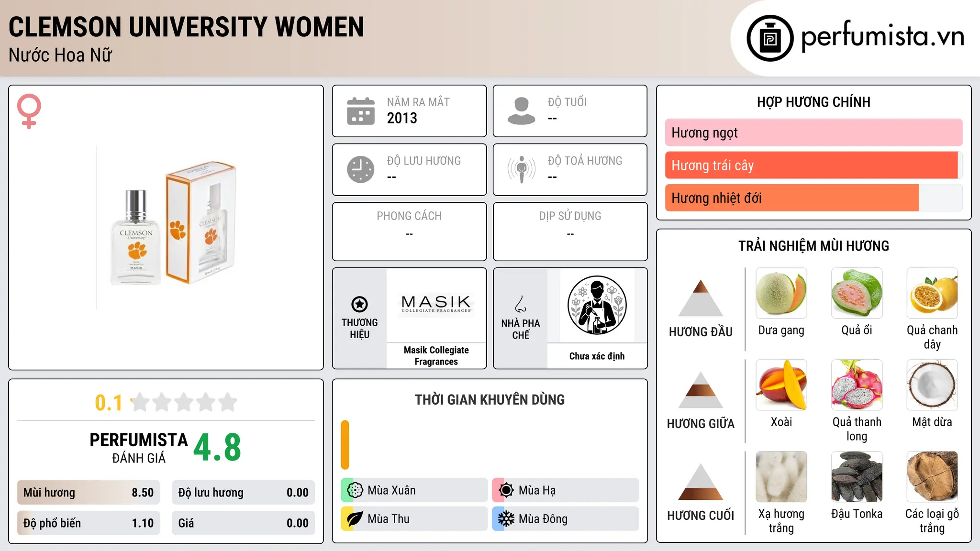
Task: Click the CLEMSON UNIVERSITY WOMEN title
Action: [x=186, y=27]
